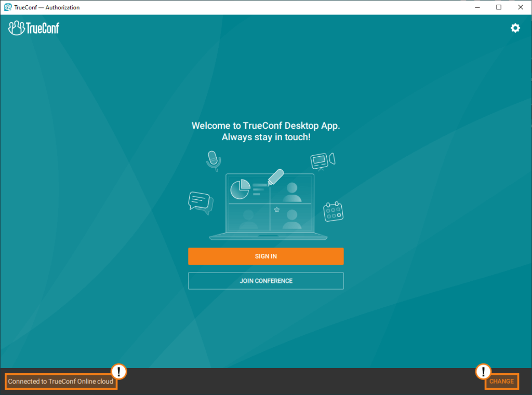Click the Connected to TrueConf Online cloud status

tap(60, 382)
